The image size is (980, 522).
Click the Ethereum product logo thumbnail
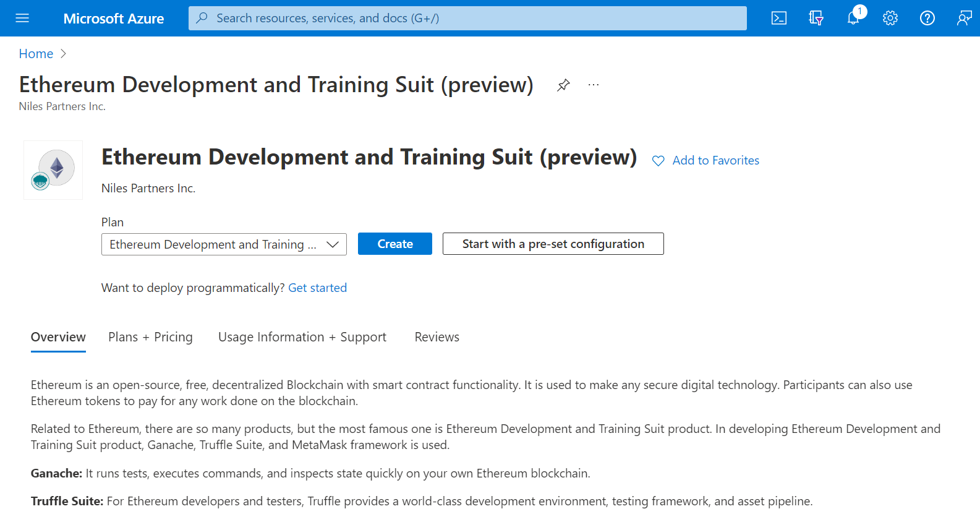pos(53,170)
